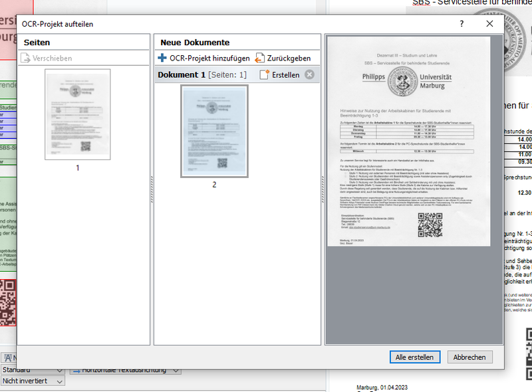Select the Dokument 1 header row
Viewport: 532px width, 392px height.
237,74
